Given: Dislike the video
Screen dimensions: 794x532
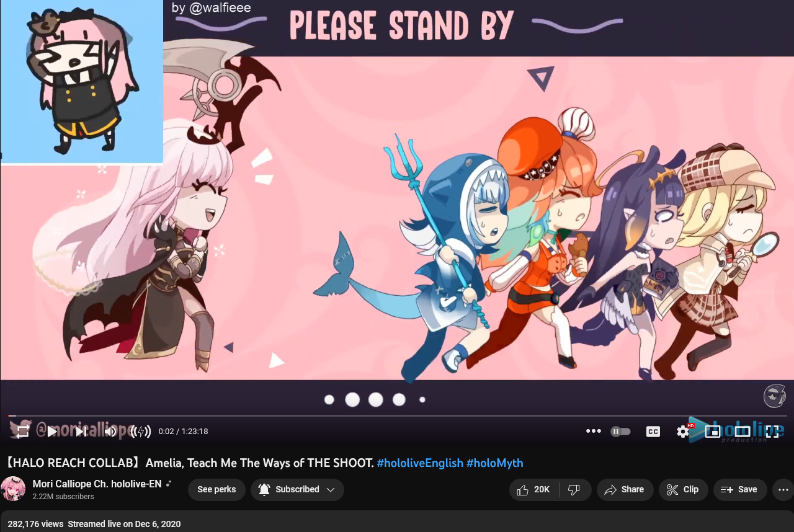Looking at the screenshot, I should point(574,490).
